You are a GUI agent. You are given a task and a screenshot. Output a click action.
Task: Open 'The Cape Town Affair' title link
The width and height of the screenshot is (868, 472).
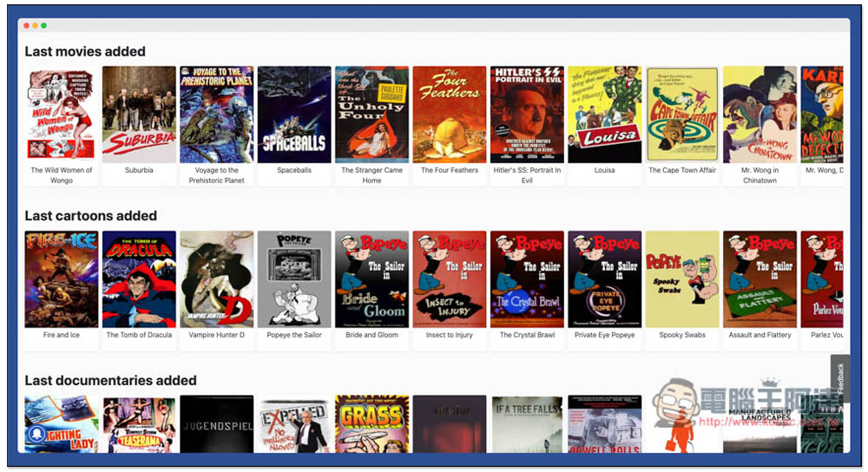(x=682, y=170)
